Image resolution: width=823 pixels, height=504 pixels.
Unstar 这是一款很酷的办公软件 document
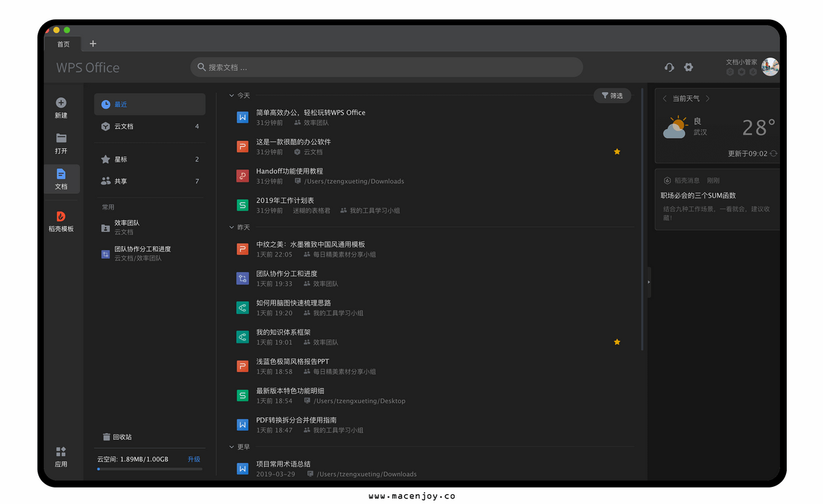point(617,152)
